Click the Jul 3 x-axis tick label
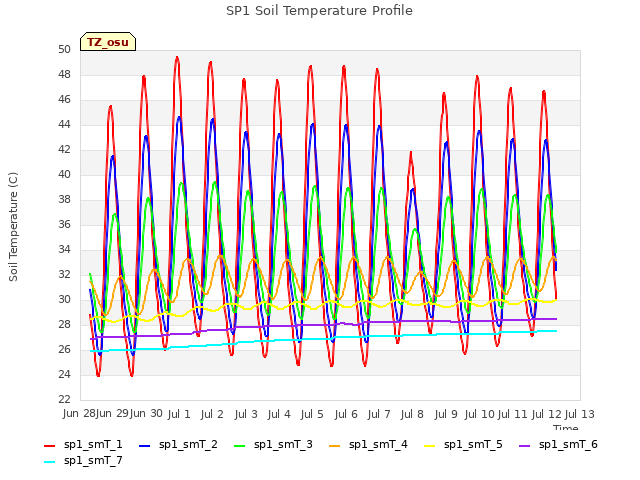The height and width of the screenshot is (480, 640). (246, 414)
